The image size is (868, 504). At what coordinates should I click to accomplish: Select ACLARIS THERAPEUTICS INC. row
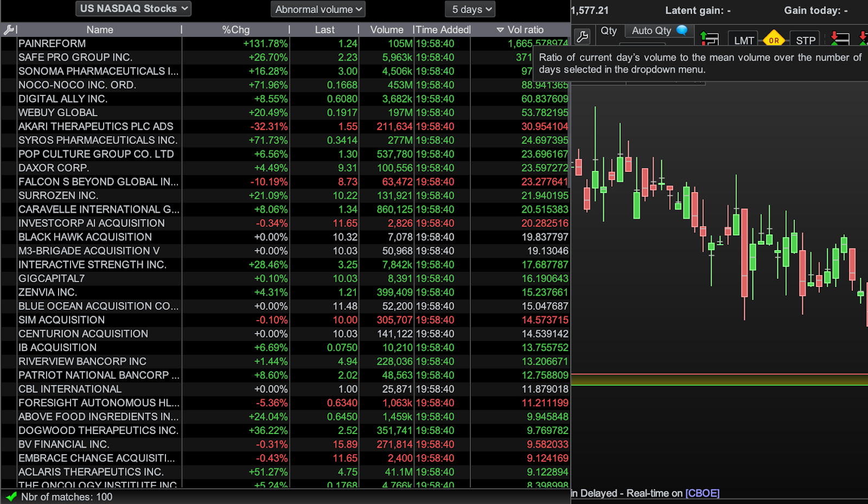pyautogui.click(x=285, y=472)
